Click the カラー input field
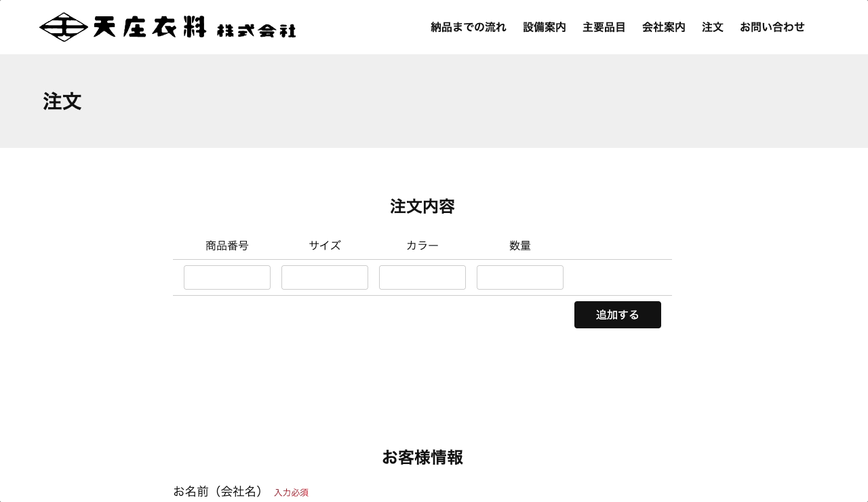This screenshot has width=868, height=502. tap(422, 277)
